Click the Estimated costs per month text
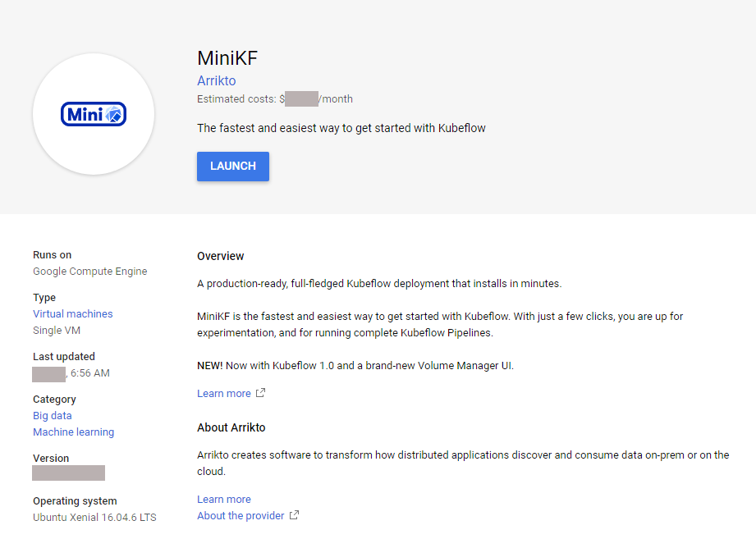 click(x=275, y=99)
